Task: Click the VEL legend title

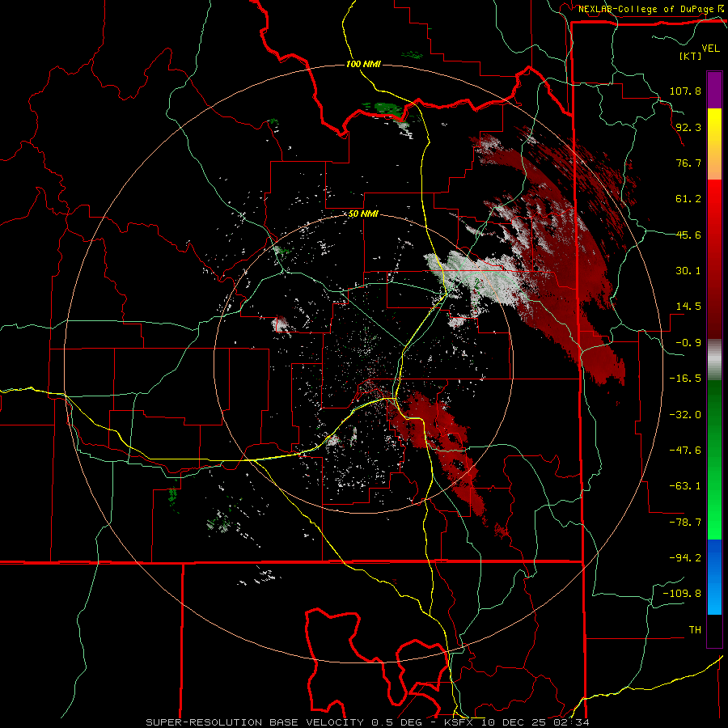Action: (710, 49)
